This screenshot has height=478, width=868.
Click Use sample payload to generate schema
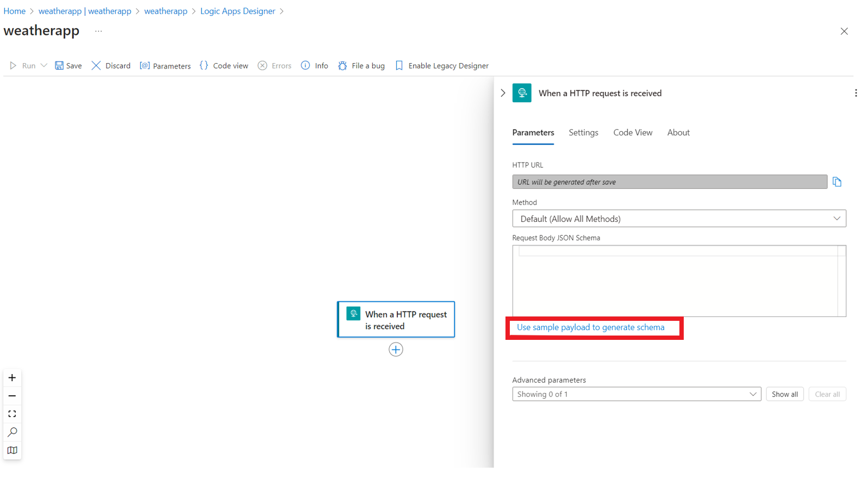(590, 327)
